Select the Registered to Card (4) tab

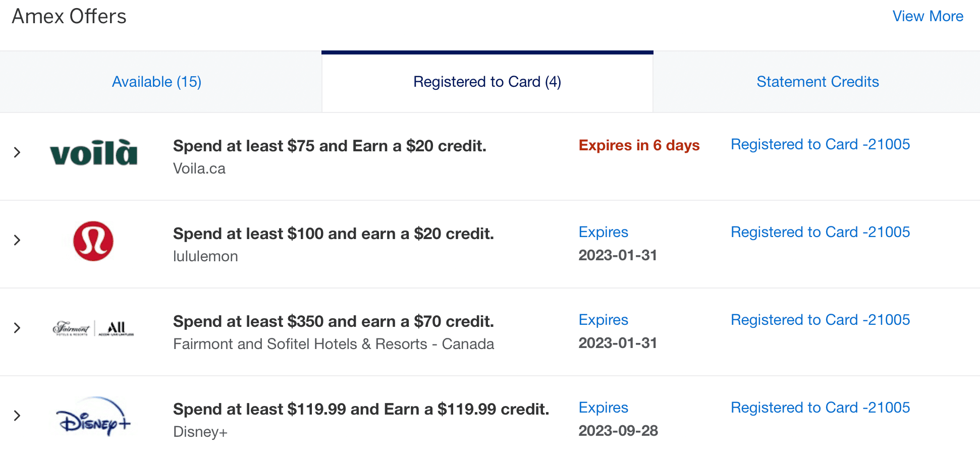[x=487, y=82]
